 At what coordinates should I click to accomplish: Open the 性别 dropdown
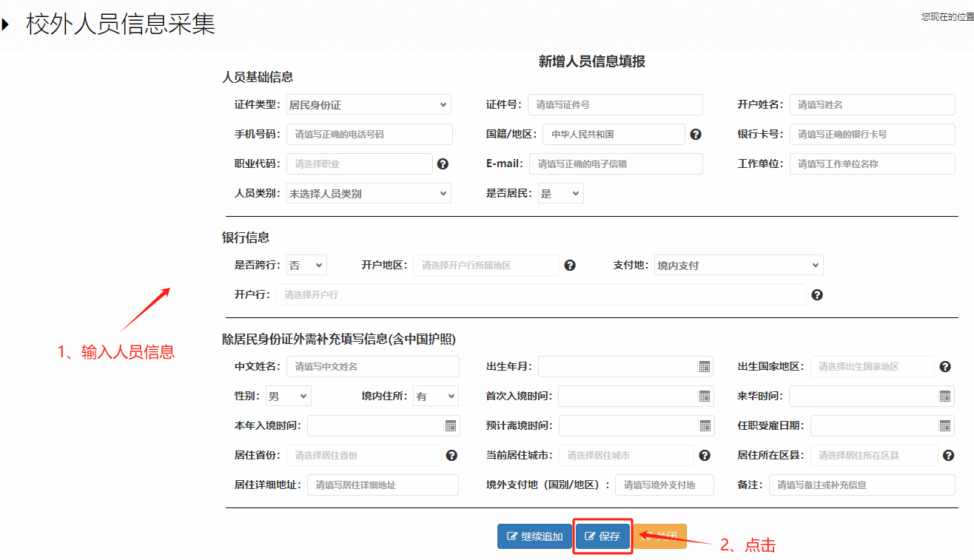pos(288,397)
